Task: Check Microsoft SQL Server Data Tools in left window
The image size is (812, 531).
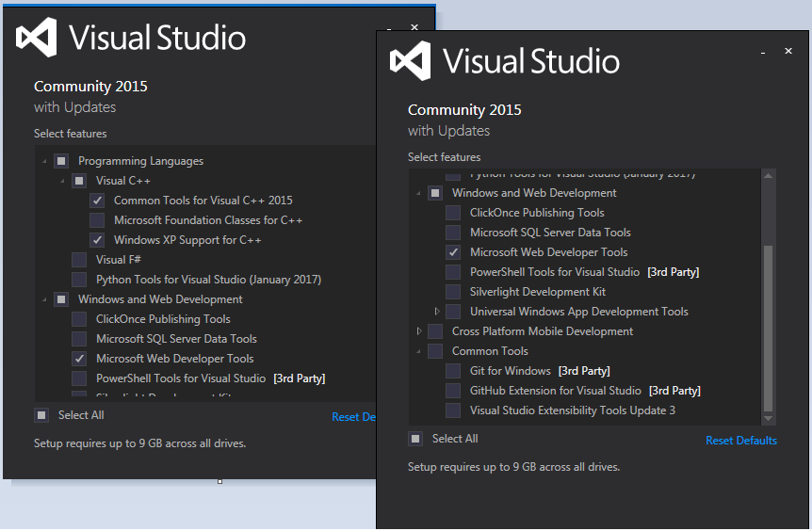Action: (79, 339)
